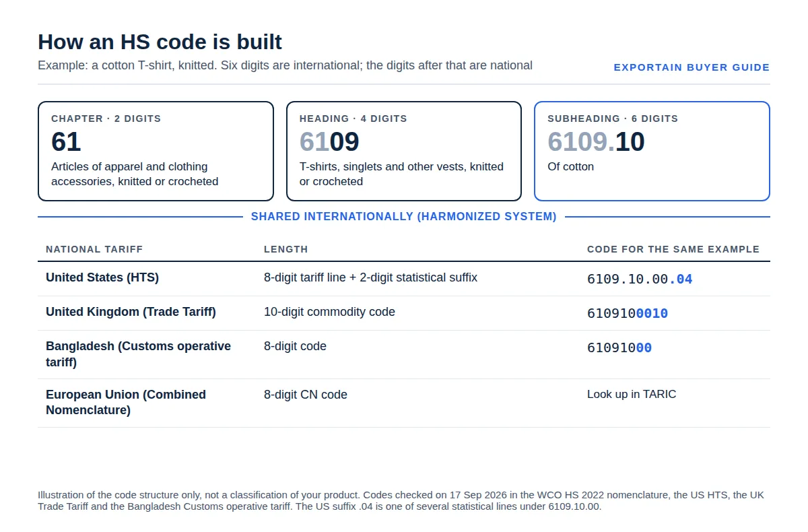
Task: Open the Exportain Buyer Guide link
Action: point(692,67)
